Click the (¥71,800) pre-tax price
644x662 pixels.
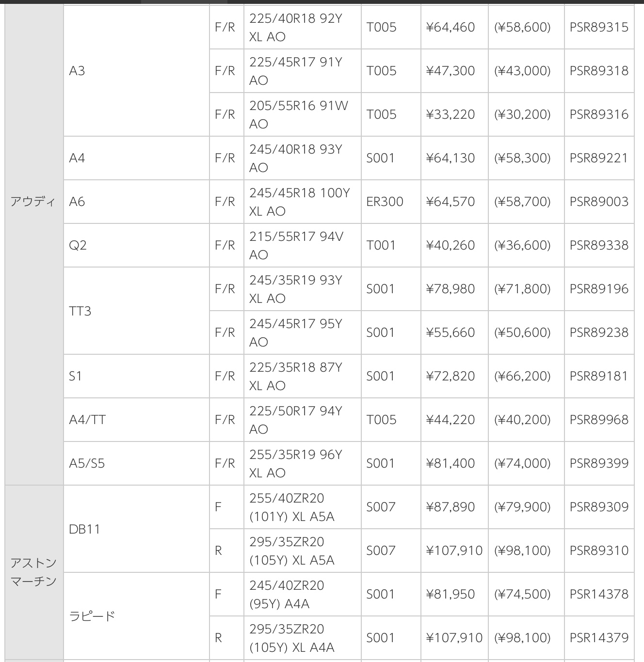coord(522,289)
